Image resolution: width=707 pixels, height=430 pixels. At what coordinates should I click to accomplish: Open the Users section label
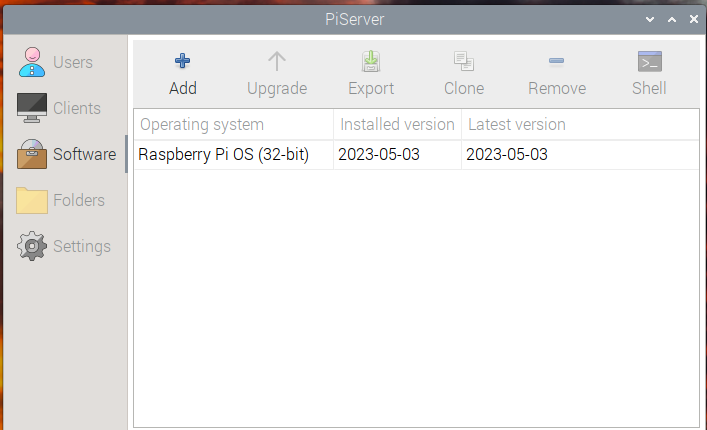(73, 62)
